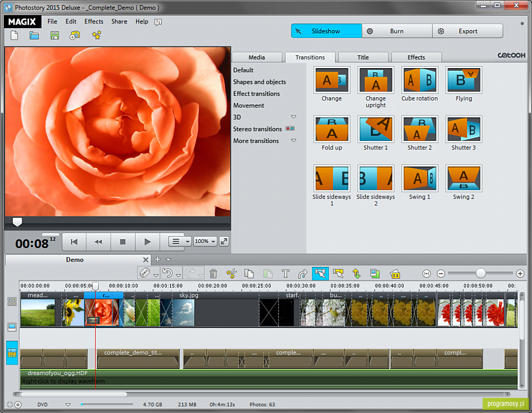Open the razor tool dropdown arrow
The image size is (532, 413).
[x=156, y=276]
